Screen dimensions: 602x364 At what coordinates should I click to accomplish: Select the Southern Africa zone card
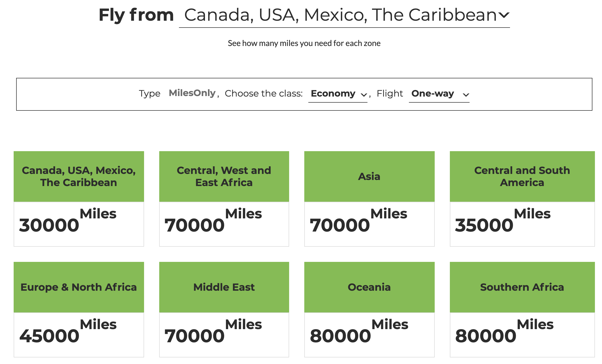click(x=522, y=287)
